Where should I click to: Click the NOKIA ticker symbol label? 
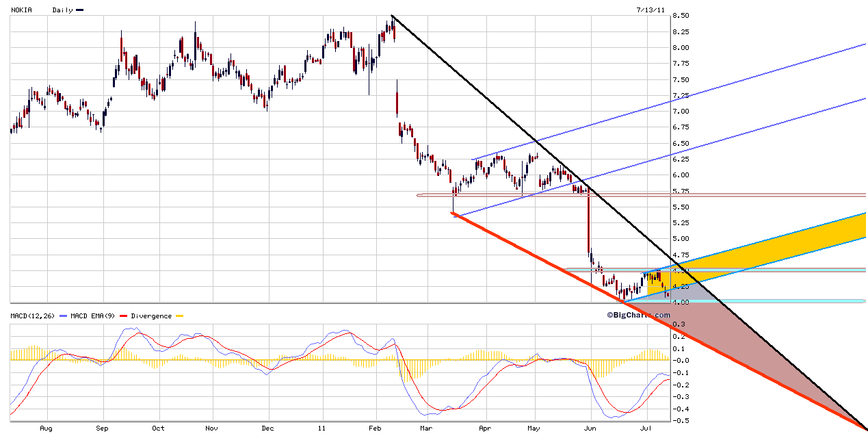[21, 10]
